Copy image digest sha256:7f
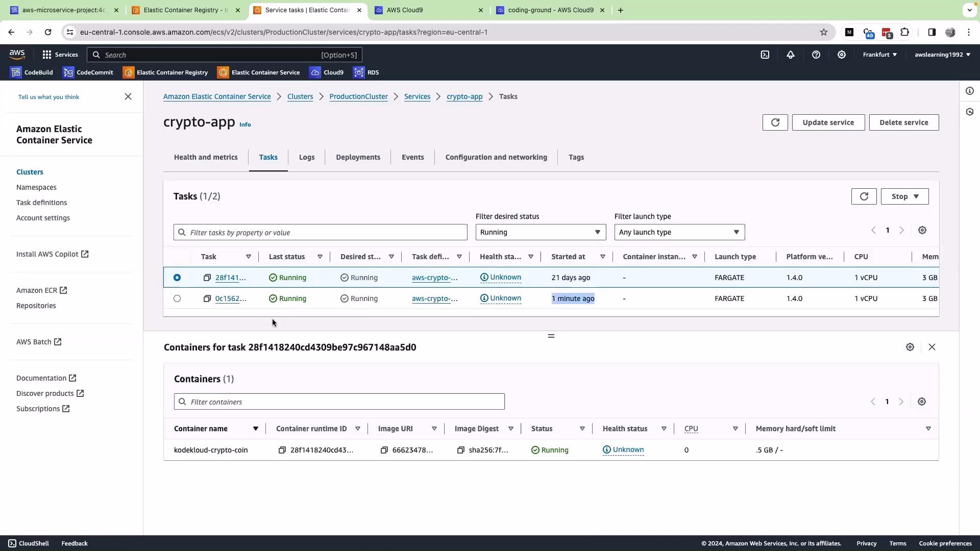This screenshot has width=980, height=551. pos(460,450)
